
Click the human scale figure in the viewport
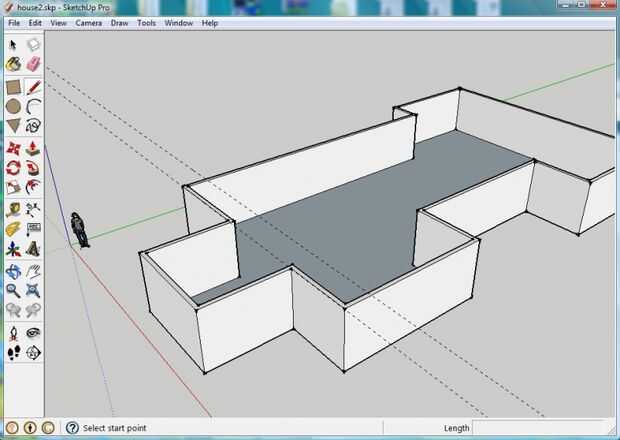pos(79,230)
